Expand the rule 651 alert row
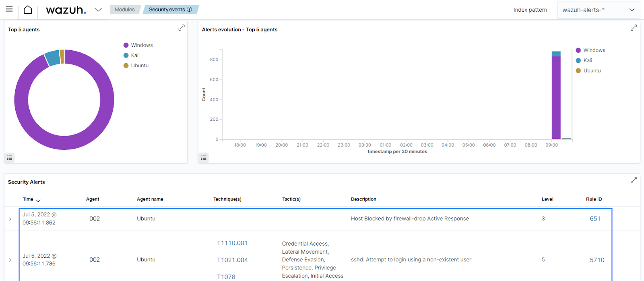This screenshot has height=281, width=644. pos(10,219)
